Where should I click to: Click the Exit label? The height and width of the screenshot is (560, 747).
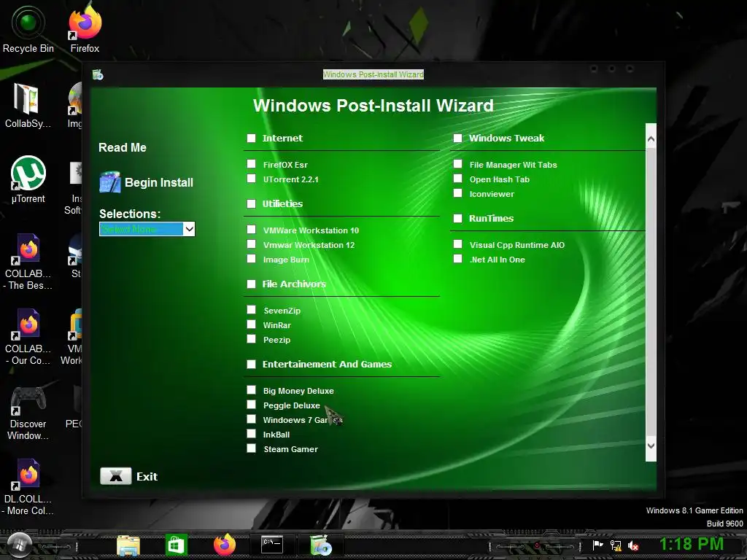click(x=147, y=477)
